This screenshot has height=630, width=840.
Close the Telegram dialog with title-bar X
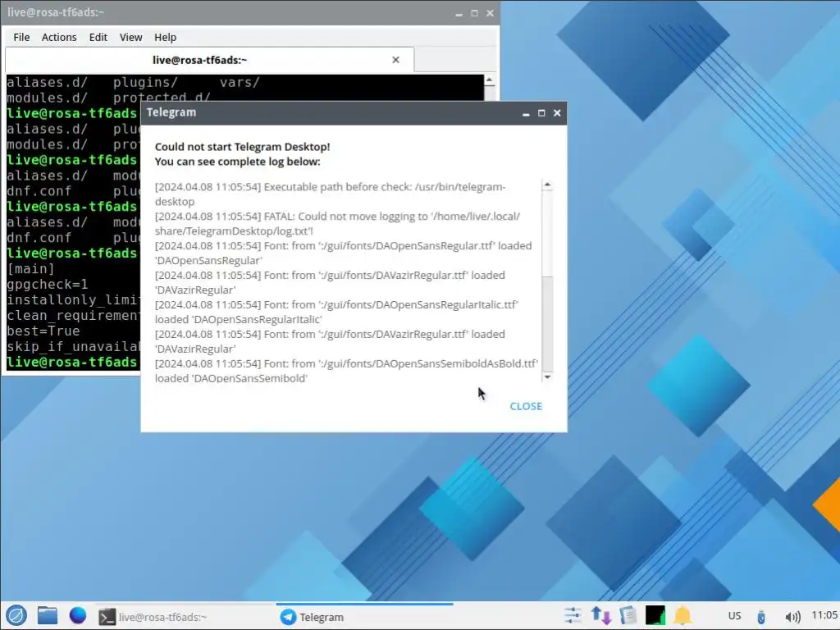tap(557, 113)
